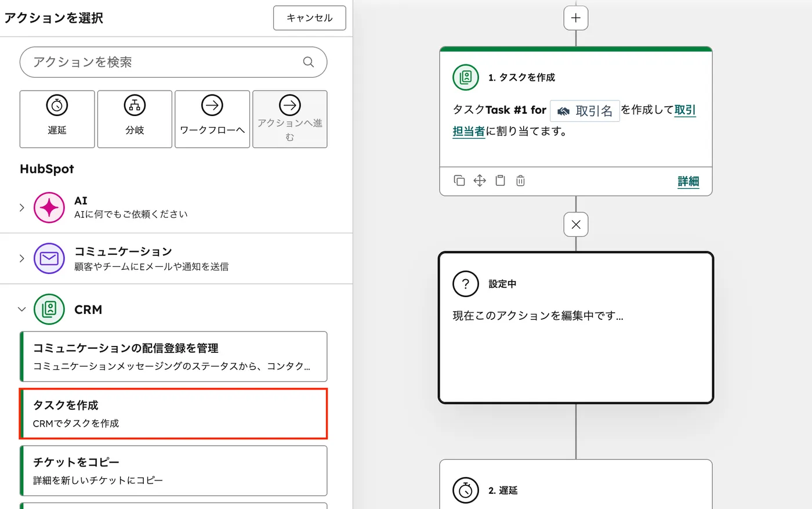Select the チケットをコピー action entry
Image resolution: width=812 pixels, height=509 pixels.
click(x=173, y=471)
